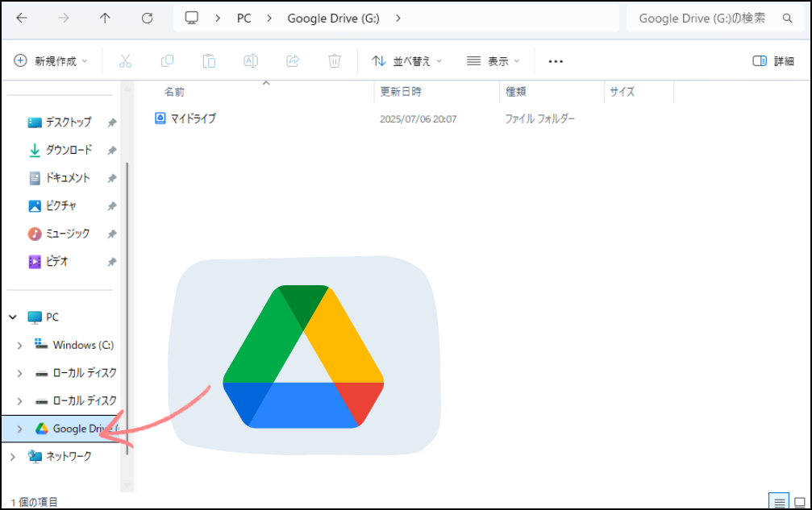The image size is (812, 510).
Task: Open デスクトップ in the sidebar
Action: [68, 122]
